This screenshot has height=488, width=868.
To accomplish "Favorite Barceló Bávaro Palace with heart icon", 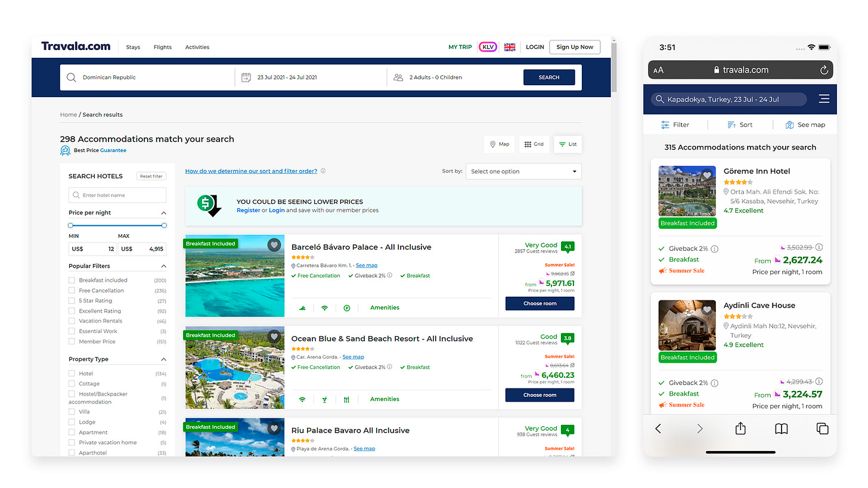I will [x=274, y=245].
